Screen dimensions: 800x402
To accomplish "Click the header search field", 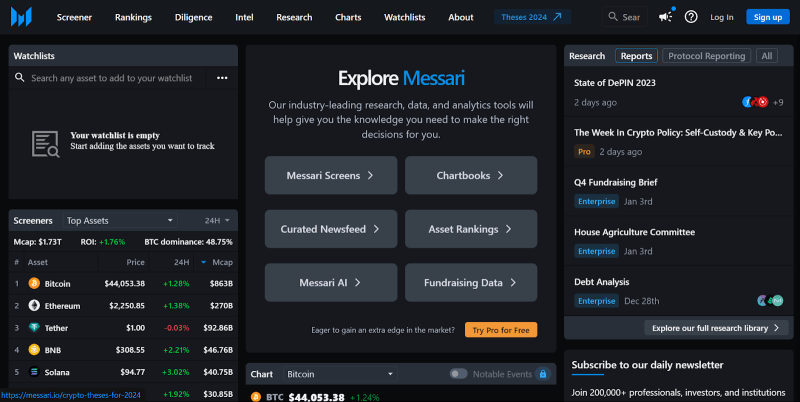I will 625,17.
